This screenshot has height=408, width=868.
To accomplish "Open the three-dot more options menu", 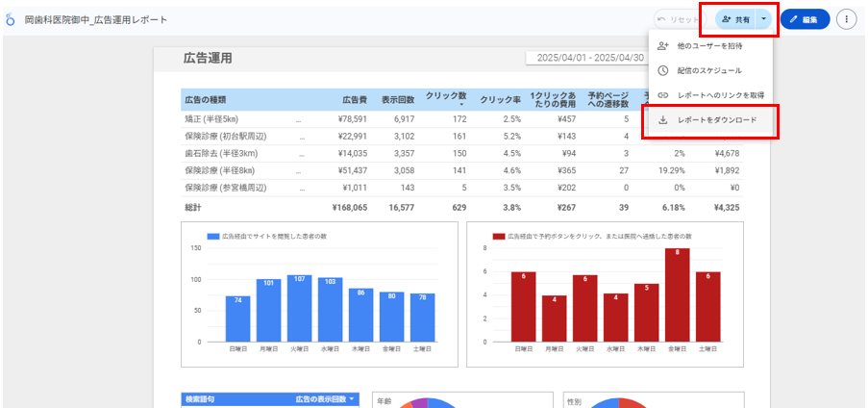I will click(846, 19).
